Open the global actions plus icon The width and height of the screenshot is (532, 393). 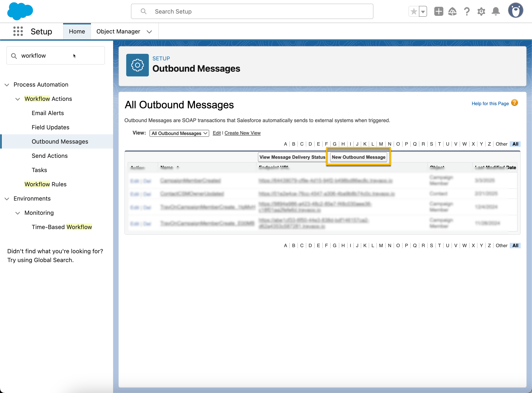pos(439,11)
